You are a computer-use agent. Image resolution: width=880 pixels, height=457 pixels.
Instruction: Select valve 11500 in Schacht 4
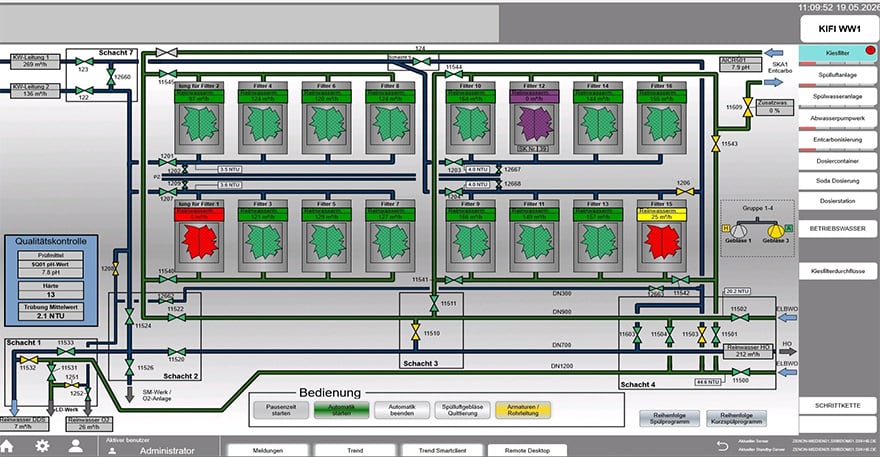(x=740, y=372)
